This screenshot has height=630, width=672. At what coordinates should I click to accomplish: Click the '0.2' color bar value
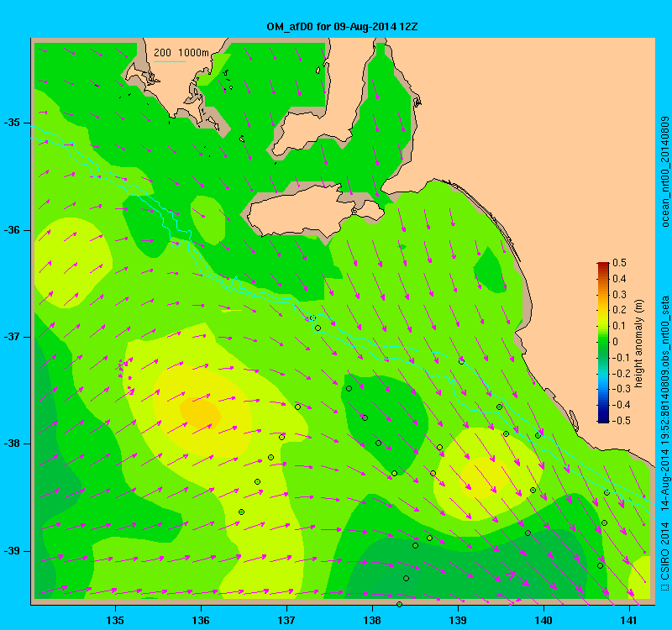click(619, 310)
